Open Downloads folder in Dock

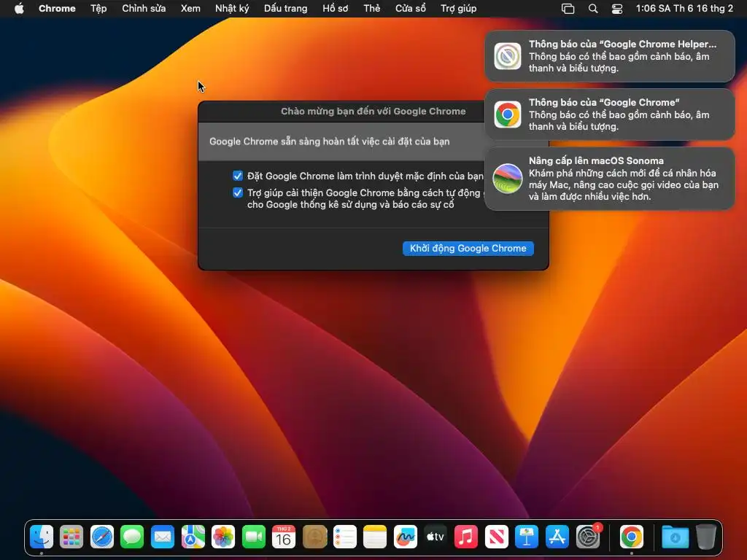675,537
